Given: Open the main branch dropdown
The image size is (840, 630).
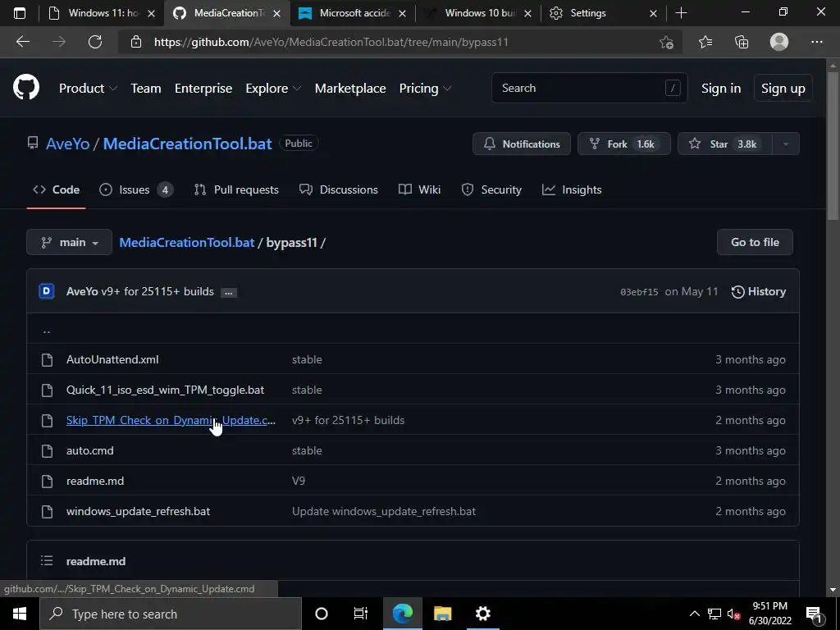Looking at the screenshot, I should [69, 242].
